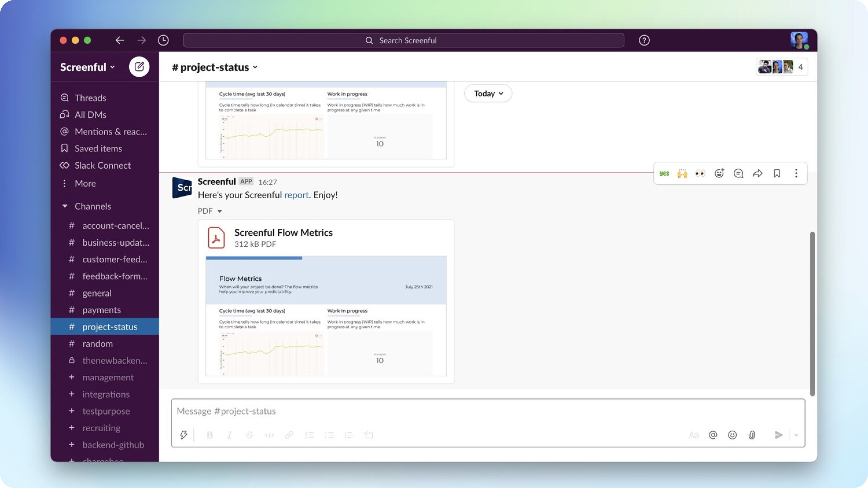Open the general channel

[x=97, y=293]
